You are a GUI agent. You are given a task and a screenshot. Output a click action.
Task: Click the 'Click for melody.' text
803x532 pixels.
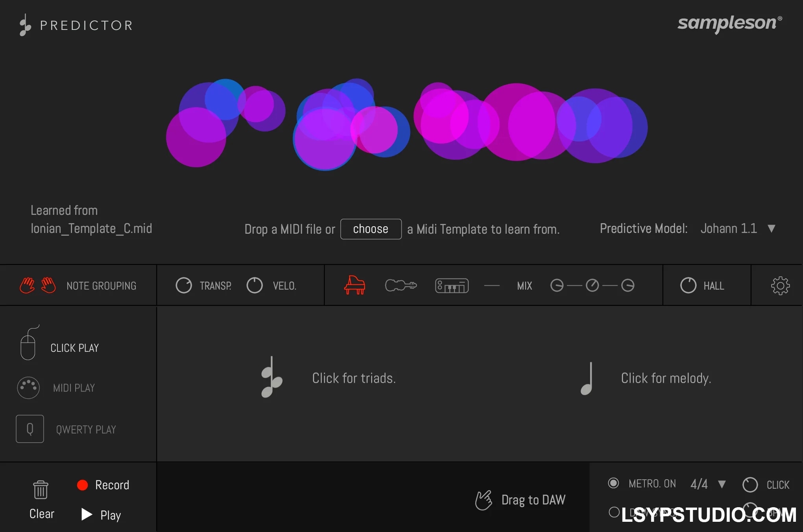point(666,378)
